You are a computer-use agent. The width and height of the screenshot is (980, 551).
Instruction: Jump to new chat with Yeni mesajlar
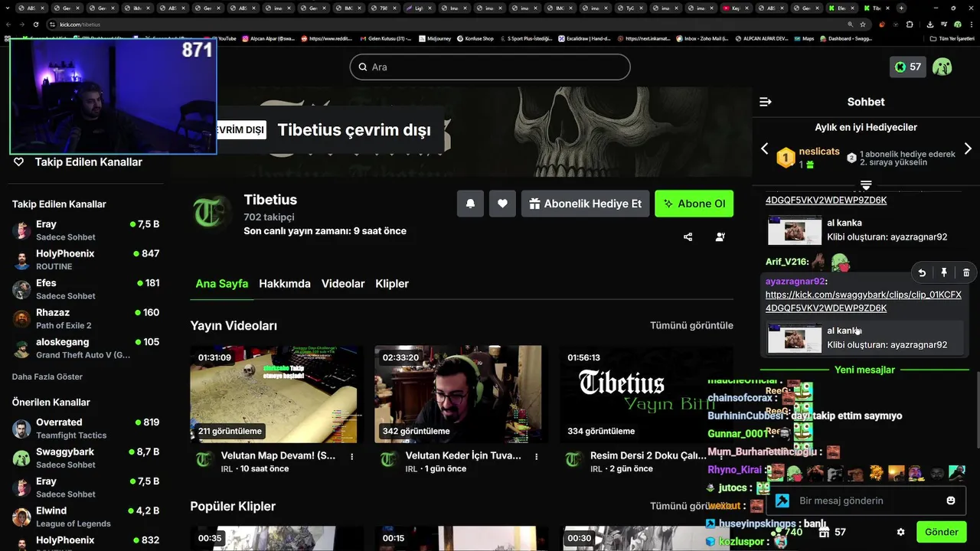point(864,370)
